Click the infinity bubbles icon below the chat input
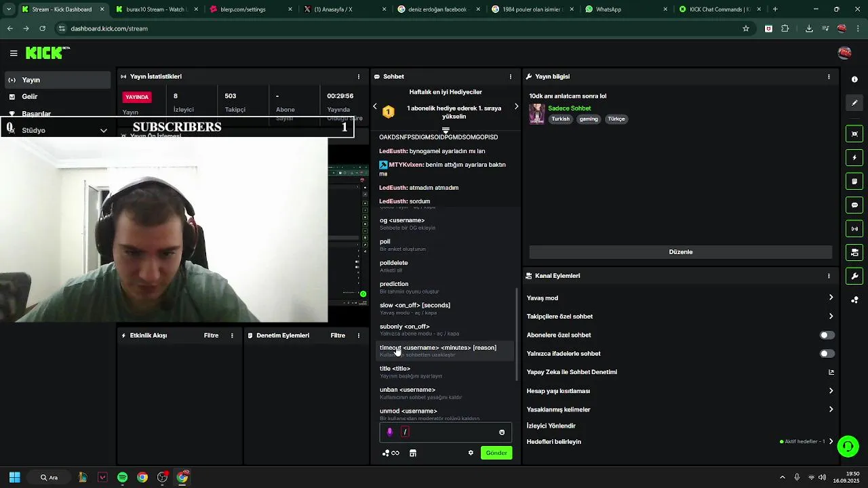 pyautogui.click(x=391, y=453)
